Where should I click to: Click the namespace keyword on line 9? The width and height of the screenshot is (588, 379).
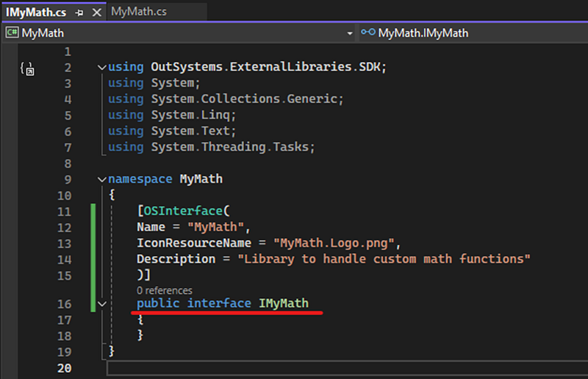click(140, 179)
